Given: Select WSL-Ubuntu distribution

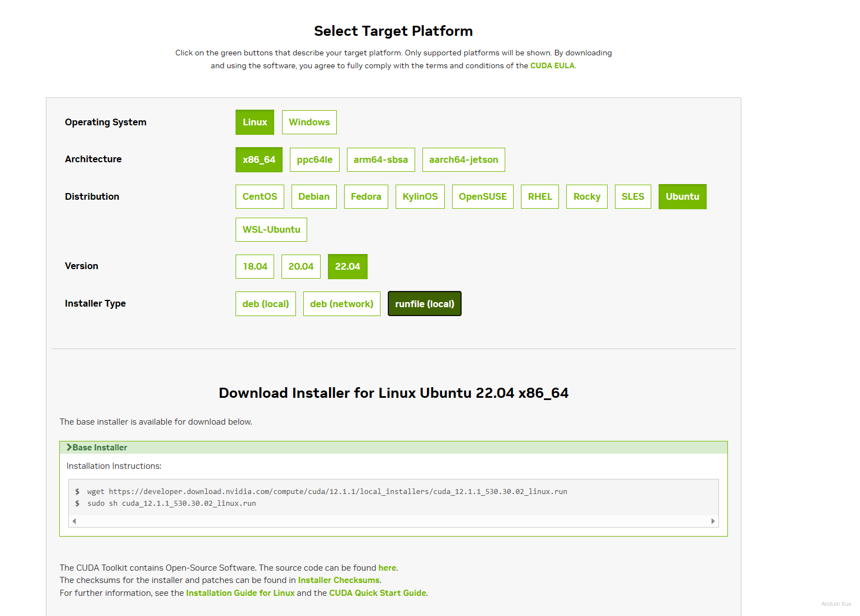Looking at the screenshot, I should tap(271, 230).
